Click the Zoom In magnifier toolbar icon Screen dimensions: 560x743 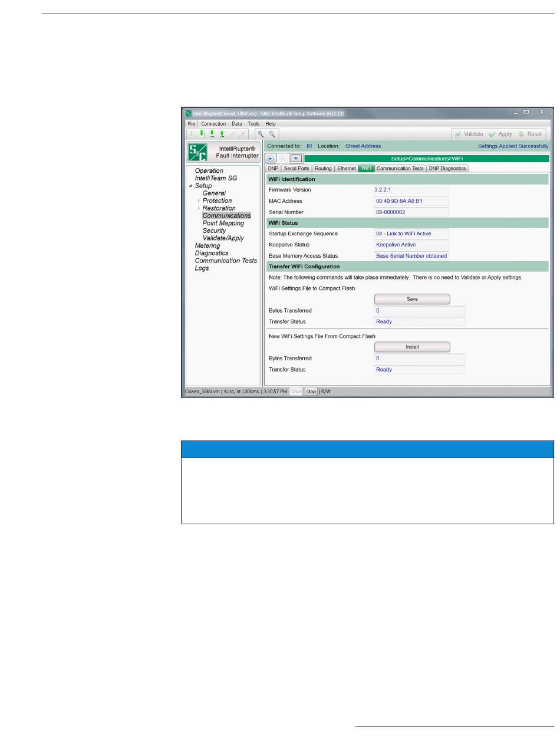tap(260, 134)
